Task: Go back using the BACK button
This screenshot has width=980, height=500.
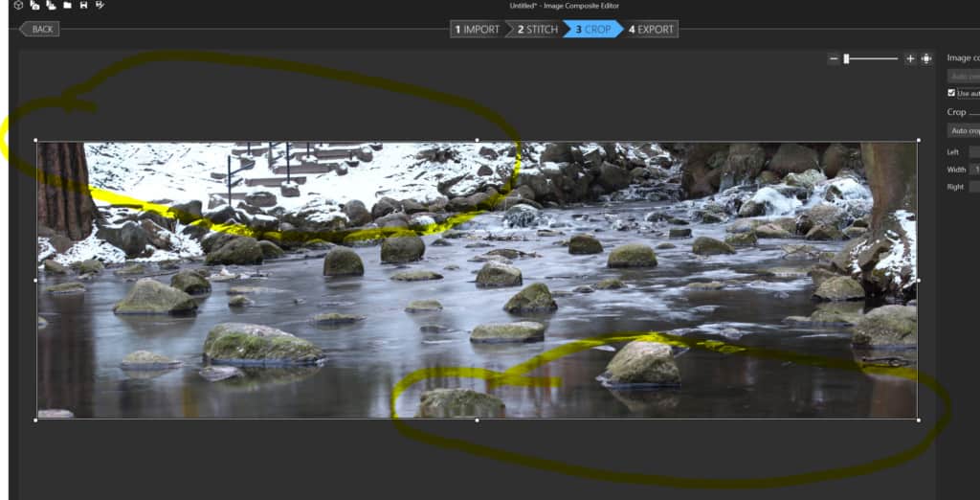Action: tap(39, 29)
